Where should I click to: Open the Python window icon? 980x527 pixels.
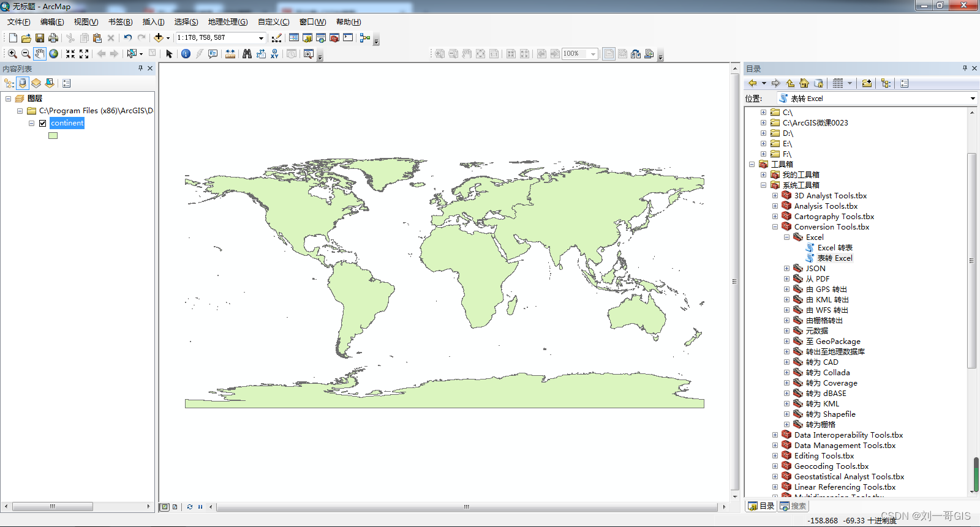(x=348, y=38)
